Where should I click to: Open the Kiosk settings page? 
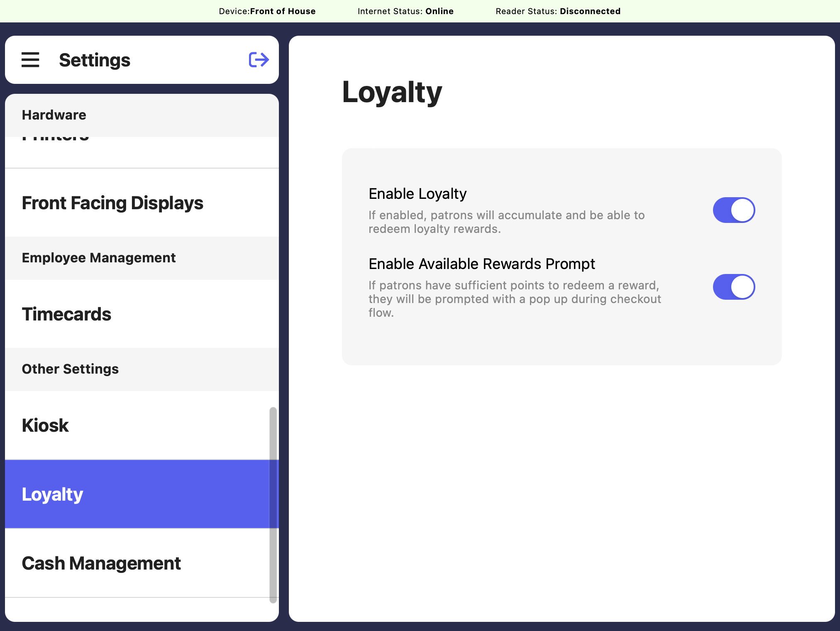tap(45, 426)
